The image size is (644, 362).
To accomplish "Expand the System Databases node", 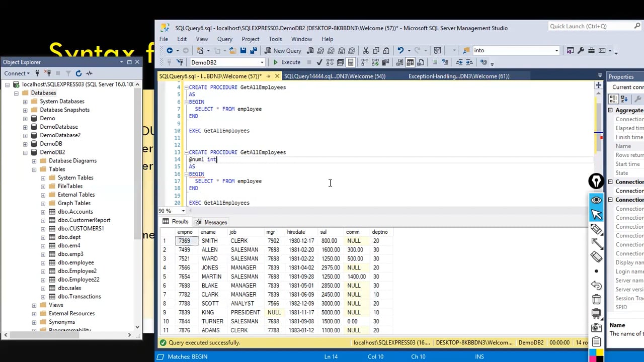I will pos(25,102).
